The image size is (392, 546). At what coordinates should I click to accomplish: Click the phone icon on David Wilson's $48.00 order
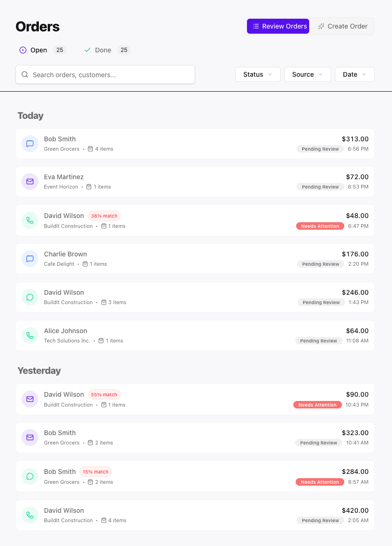(x=30, y=220)
